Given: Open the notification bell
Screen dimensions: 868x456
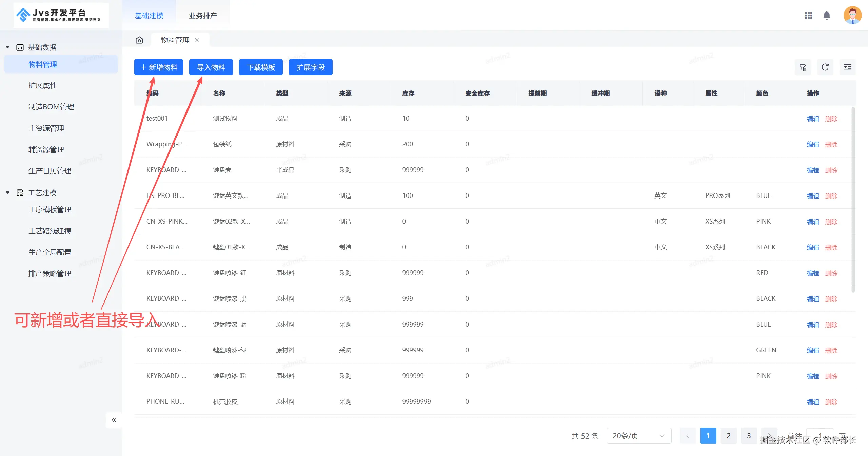Looking at the screenshot, I should coord(827,16).
